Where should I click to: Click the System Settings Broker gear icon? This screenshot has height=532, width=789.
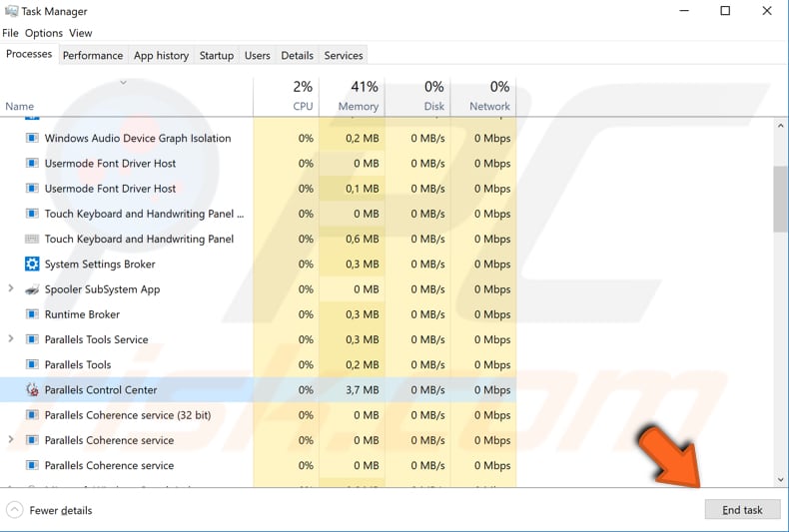[x=32, y=264]
